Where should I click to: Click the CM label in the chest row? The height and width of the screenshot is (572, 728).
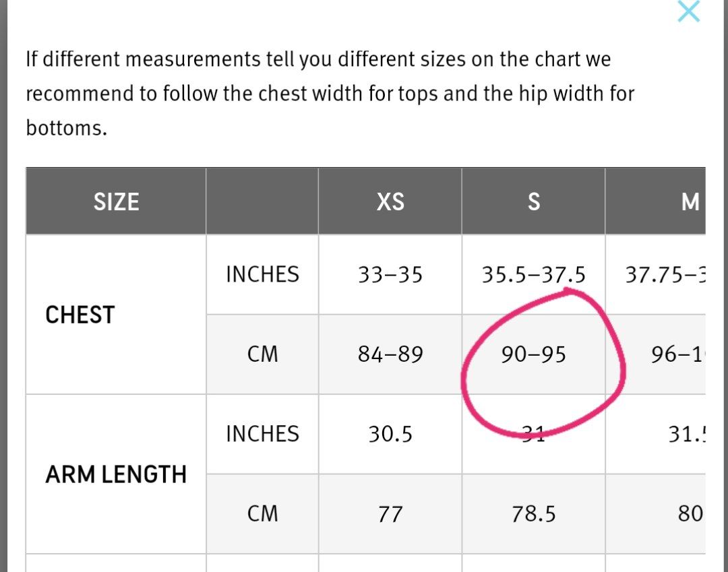point(262,354)
